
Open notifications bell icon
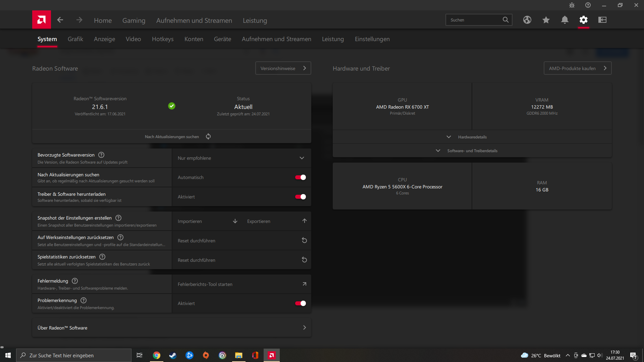[565, 20]
